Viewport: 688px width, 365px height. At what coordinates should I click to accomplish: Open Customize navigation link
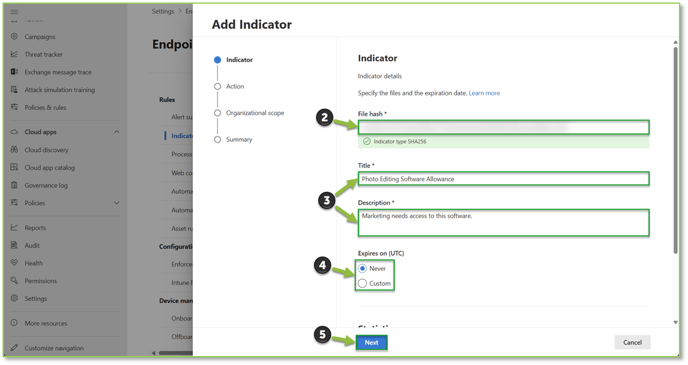pos(54,348)
